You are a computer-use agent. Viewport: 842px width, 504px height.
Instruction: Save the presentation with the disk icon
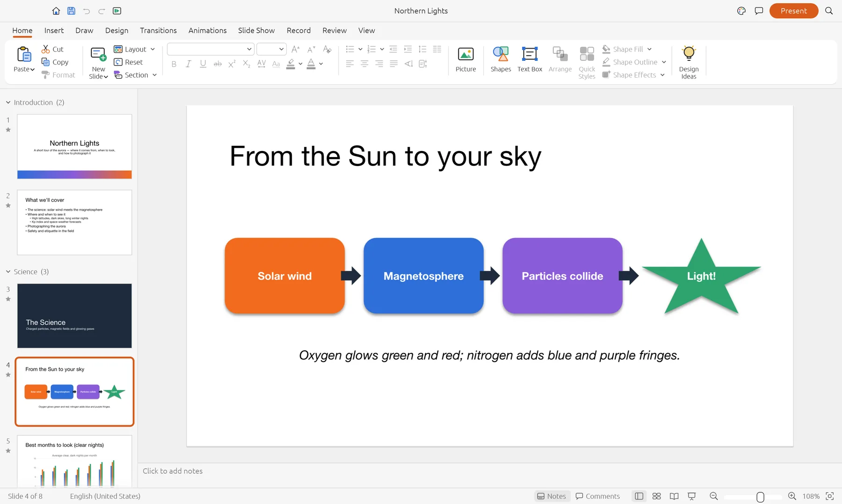(x=71, y=11)
